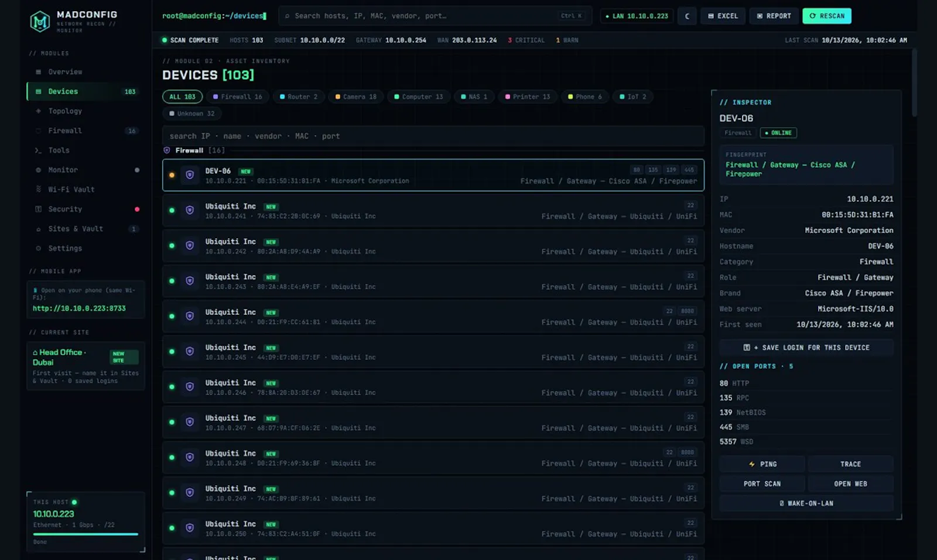Click shield icon of DEV-06 row

pyautogui.click(x=190, y=175)
